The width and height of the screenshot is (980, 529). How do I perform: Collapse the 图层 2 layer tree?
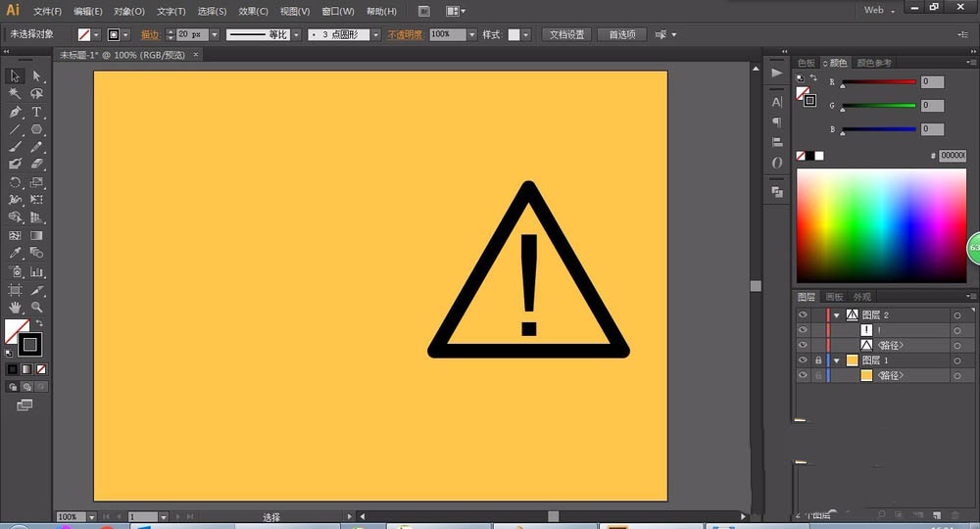point(837,315)
